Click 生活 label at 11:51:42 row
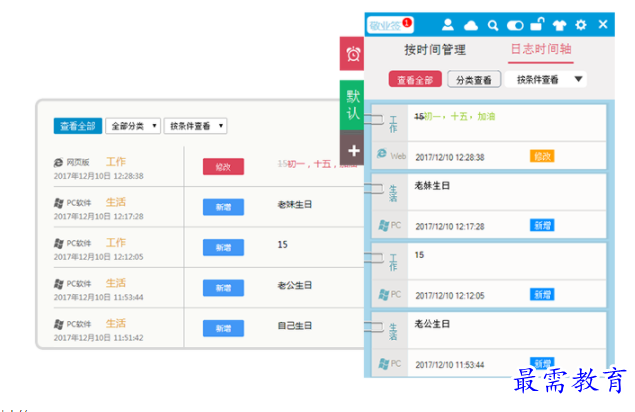Viewport: 635px width, 412px height. (x=116, y=323)
